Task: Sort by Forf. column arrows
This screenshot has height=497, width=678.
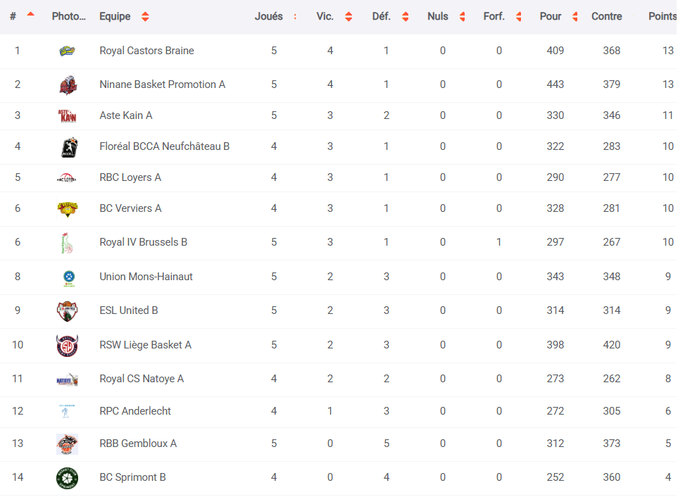Action: pos(519,17)
